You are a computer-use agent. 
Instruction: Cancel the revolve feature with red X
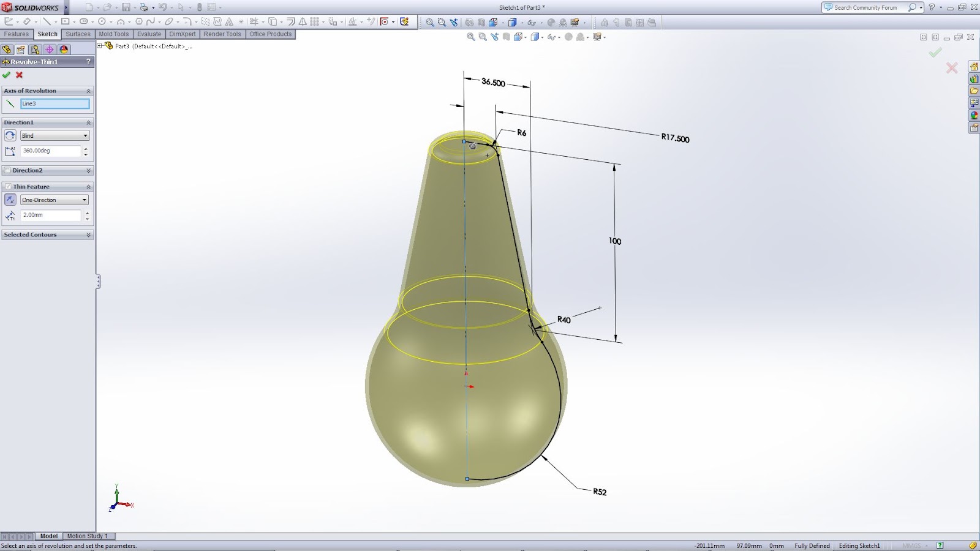[19, 75]
